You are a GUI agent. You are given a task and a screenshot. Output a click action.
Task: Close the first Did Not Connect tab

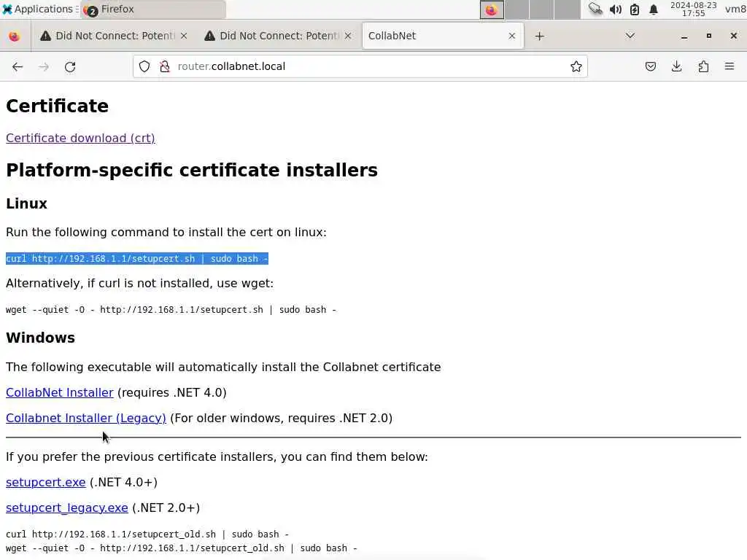coord(184,36)
